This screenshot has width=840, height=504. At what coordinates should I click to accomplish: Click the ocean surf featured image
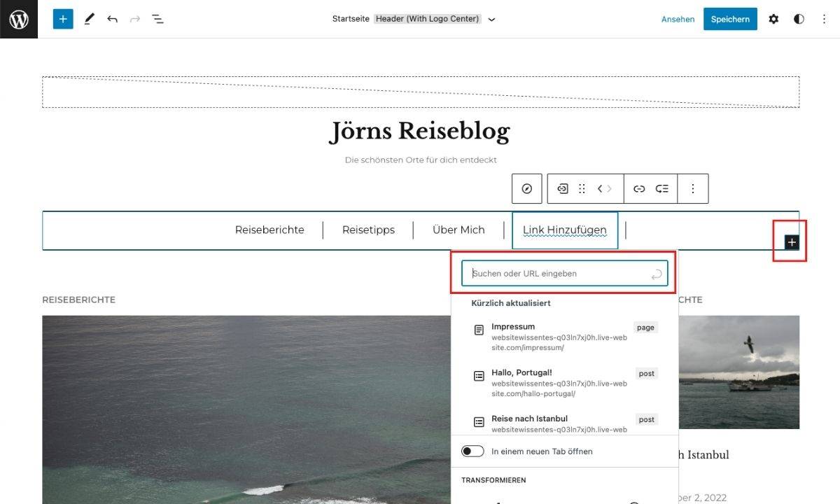click(x=246, y=409)
